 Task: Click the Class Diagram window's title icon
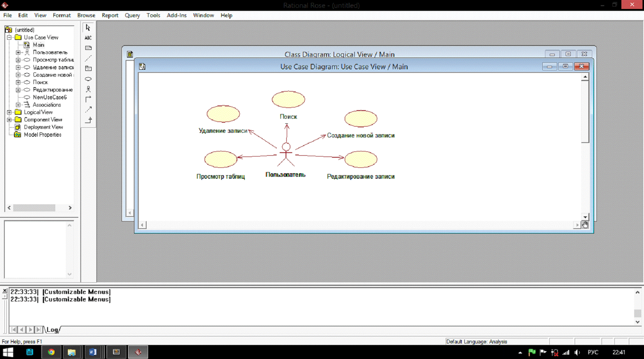(x=130, y=55)
